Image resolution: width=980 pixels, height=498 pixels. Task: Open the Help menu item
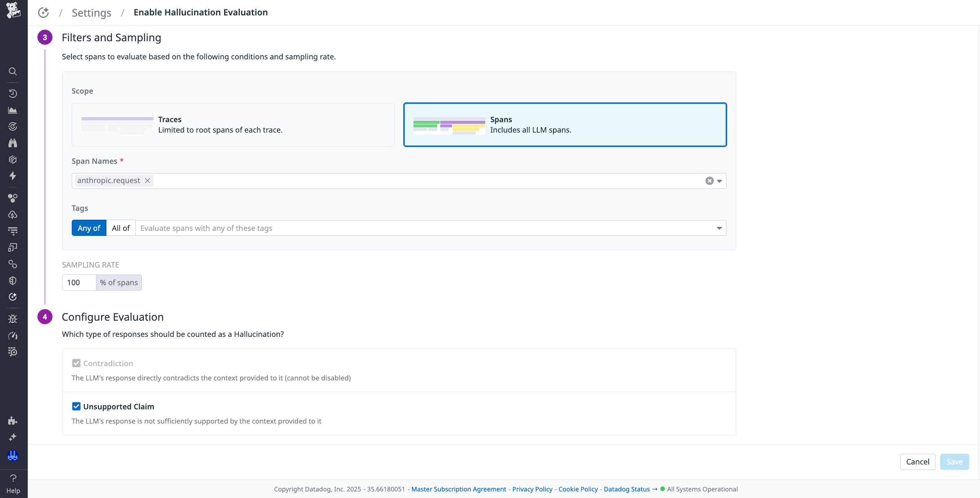coord(13,484)
